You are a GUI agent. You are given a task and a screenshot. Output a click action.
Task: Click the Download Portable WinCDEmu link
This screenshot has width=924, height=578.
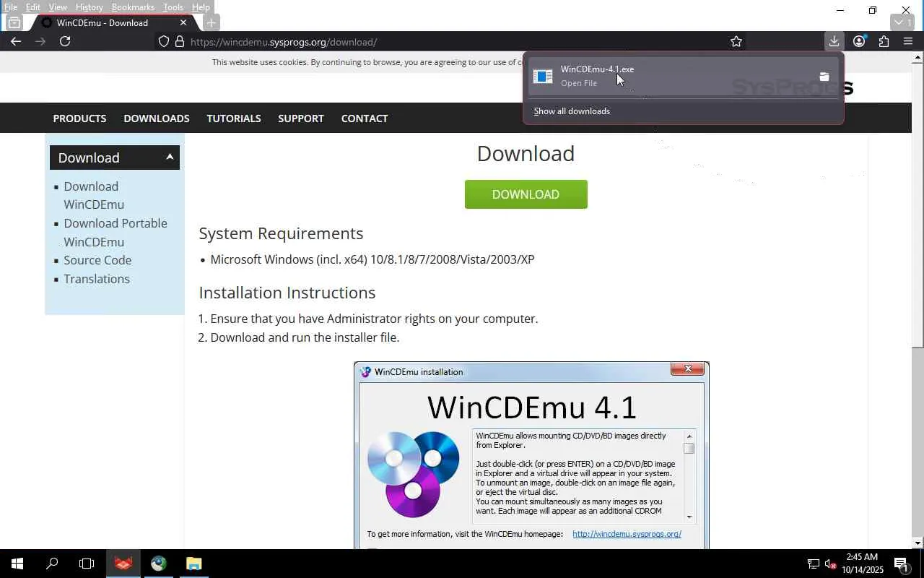click(115, 233)
